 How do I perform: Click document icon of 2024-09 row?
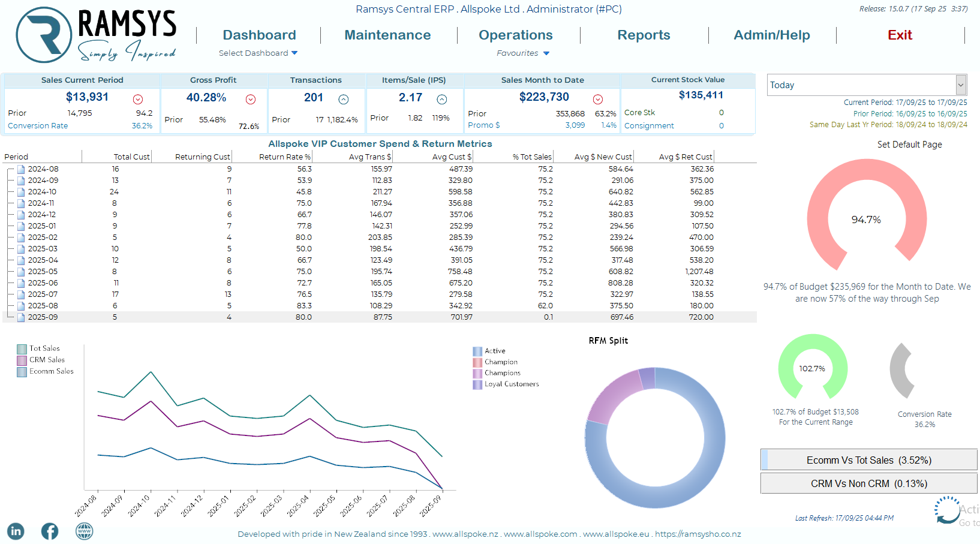click(x=21, y=181)
